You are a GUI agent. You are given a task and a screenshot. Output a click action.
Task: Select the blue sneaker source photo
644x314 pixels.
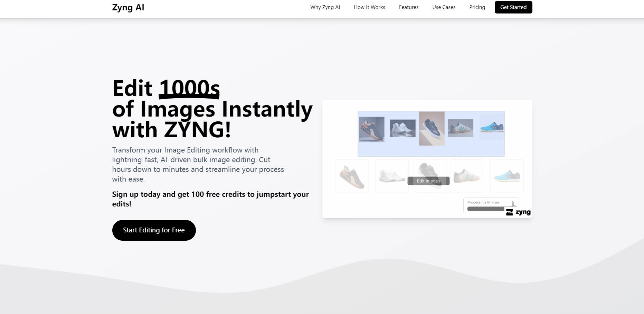coord(492,127)
